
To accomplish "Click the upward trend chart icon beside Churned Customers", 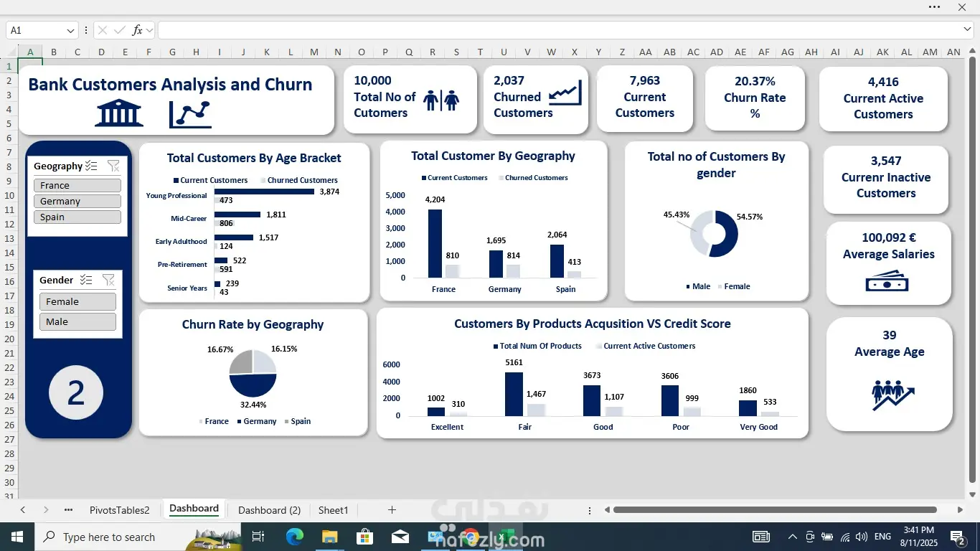I will (565, 93).
